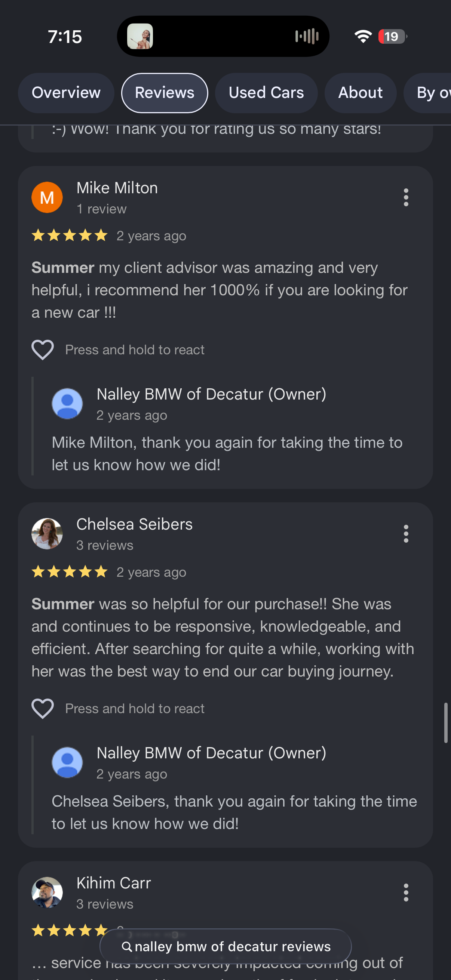Open options menu for Chelsea Seibers' review
Screen dimensions: 451x980
[x=406, y=533]
